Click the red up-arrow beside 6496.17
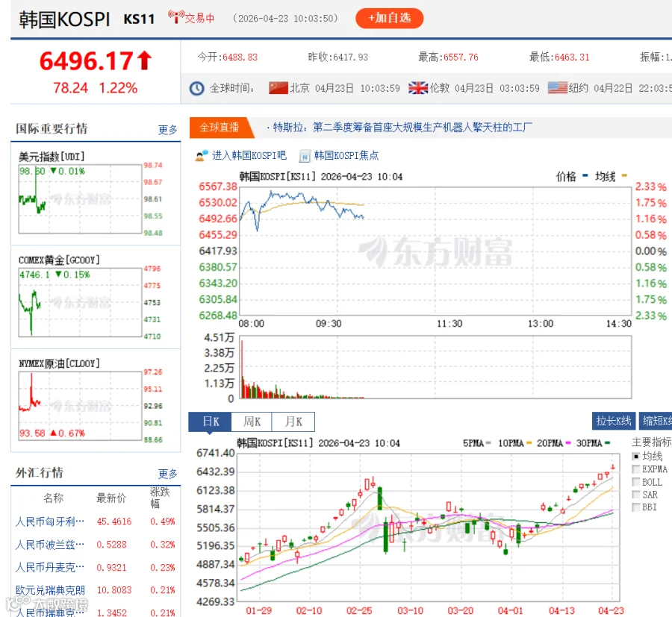This screenshot has height=617, width=672. click(144, 60)
